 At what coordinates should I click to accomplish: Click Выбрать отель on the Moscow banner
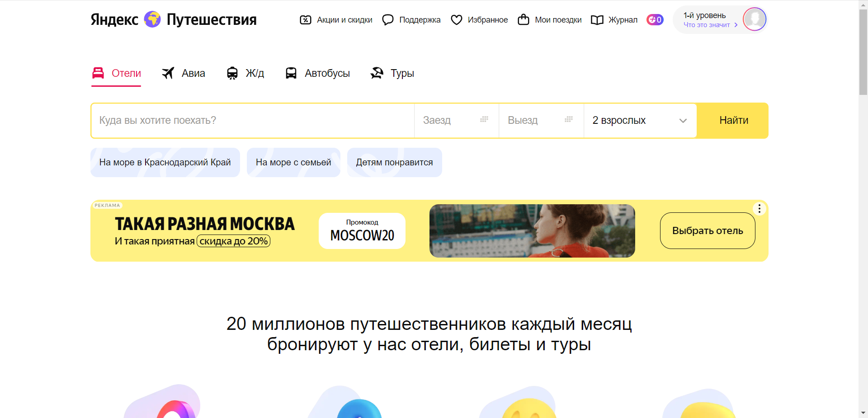[707, 230]
